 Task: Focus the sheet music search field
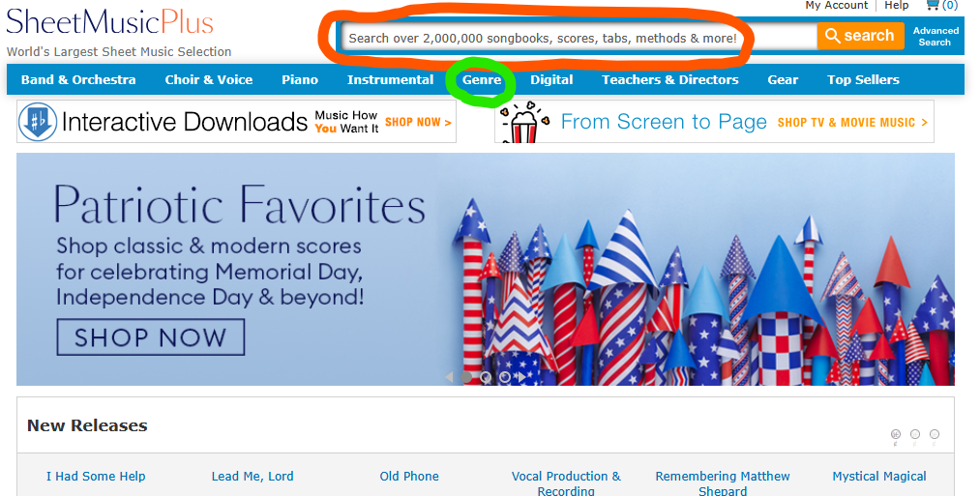[579, 38]
